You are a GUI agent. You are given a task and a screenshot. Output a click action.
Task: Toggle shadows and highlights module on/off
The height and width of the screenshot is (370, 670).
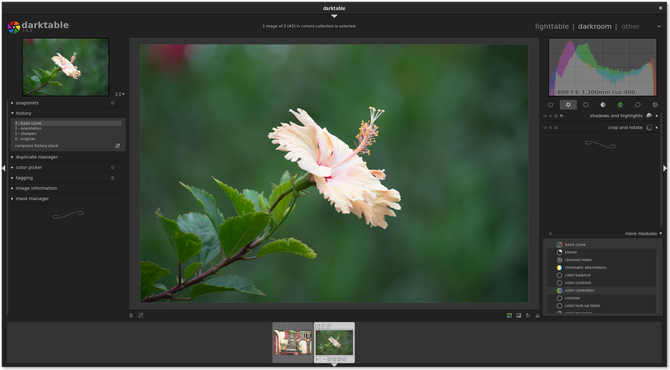(545, 116)
